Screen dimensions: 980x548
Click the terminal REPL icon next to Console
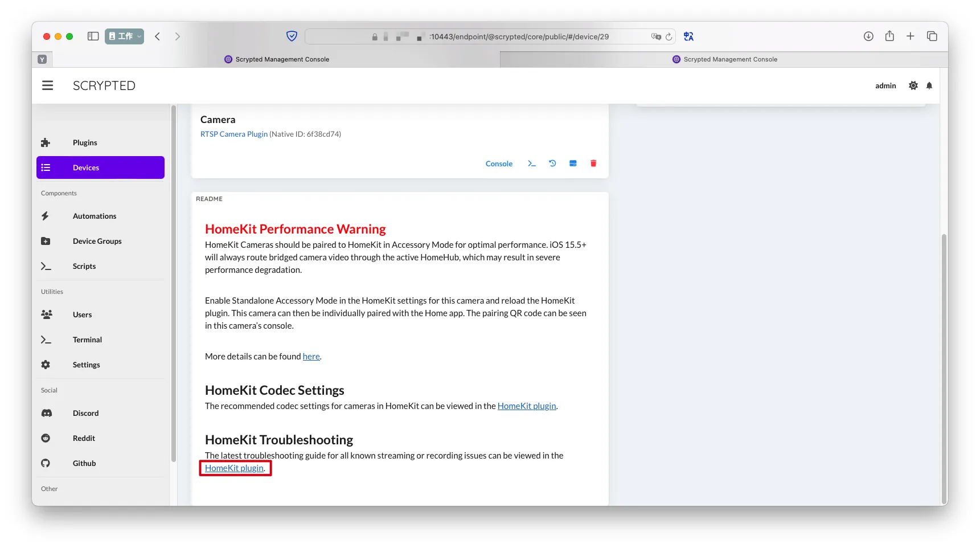point(532,163)
